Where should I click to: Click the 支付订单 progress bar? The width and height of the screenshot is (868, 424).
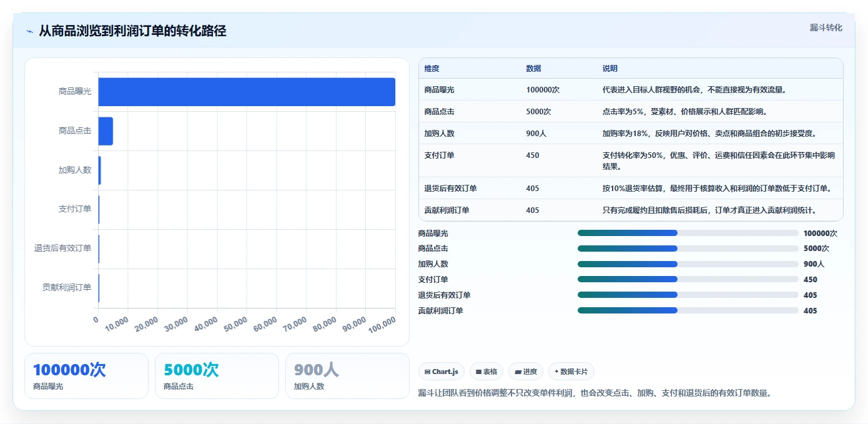tap(688, 280)
